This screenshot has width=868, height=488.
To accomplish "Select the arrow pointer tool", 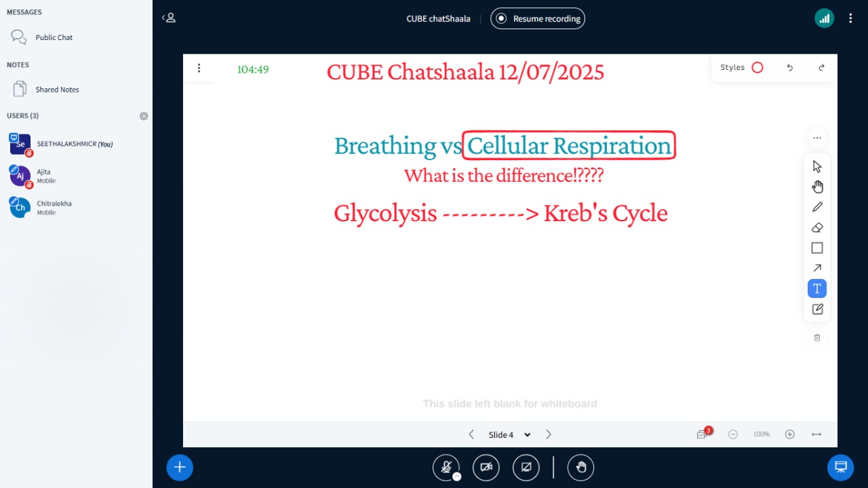I will [x=816, y=166].
